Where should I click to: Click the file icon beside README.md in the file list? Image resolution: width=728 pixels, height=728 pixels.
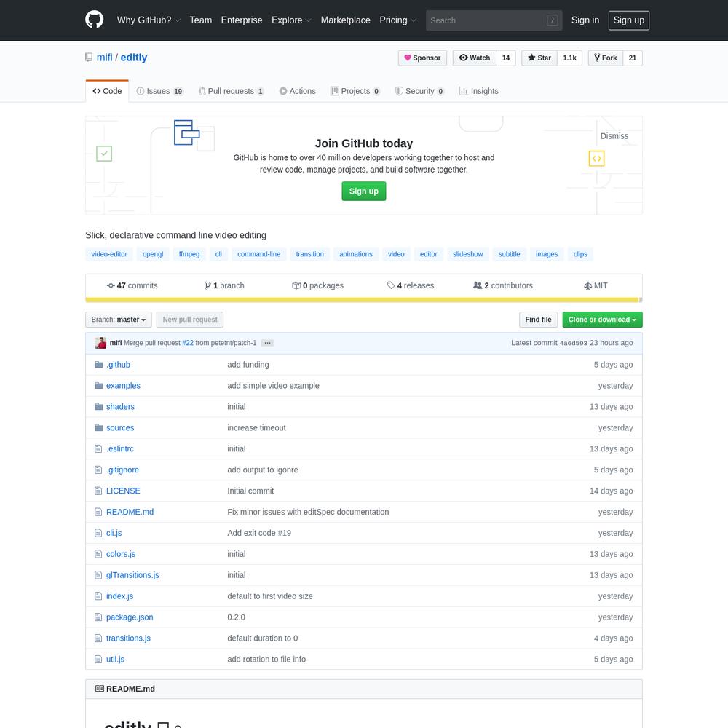pos(98,512)
